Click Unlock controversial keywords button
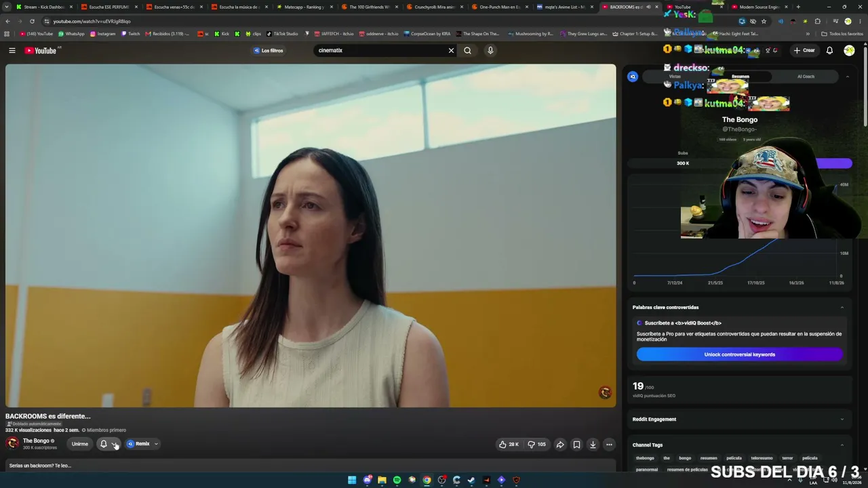 (x=739, y=354)
